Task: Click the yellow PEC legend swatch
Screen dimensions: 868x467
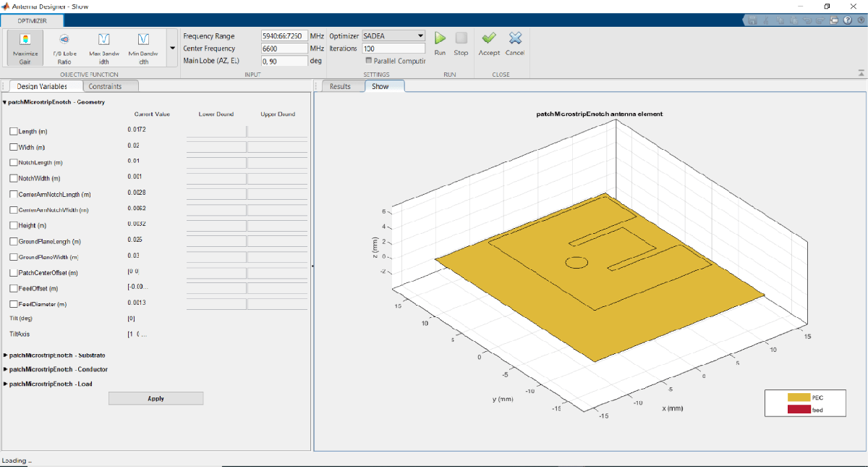Action: [x=798, y=397]
